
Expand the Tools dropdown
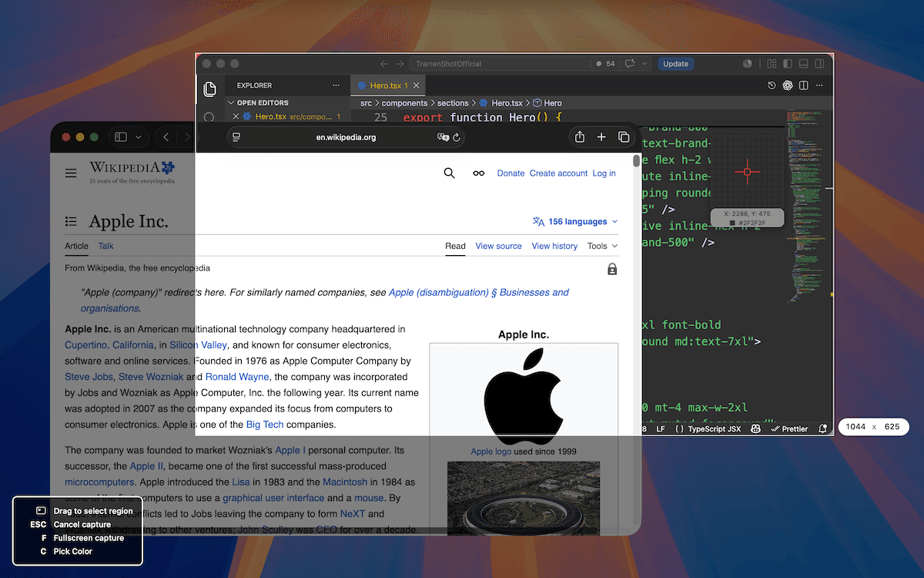pos(602,246)
